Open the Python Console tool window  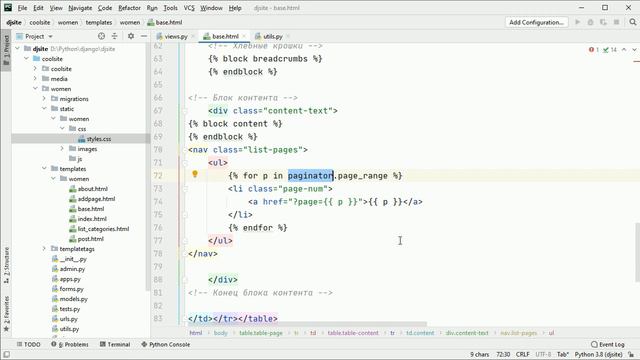166,344
